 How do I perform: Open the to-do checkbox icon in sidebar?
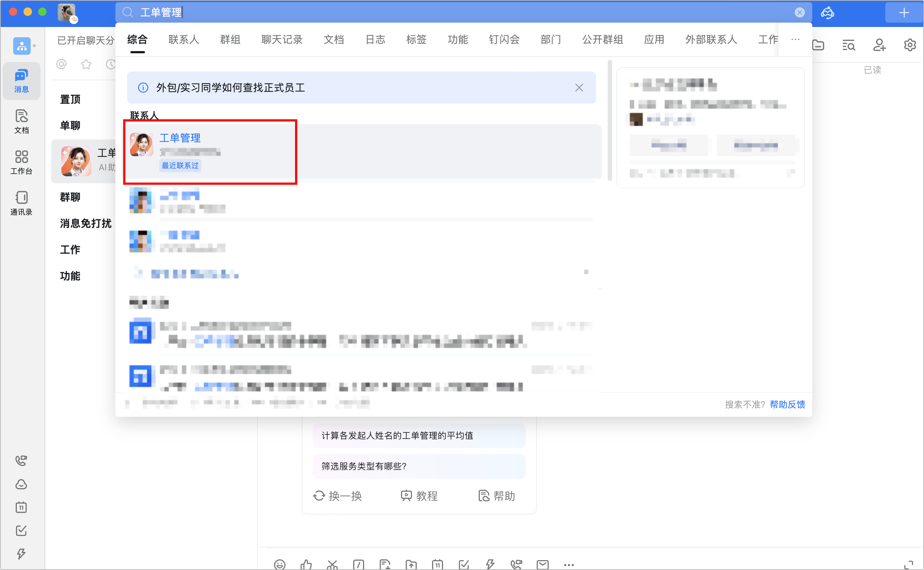click(x=21, y=531)
